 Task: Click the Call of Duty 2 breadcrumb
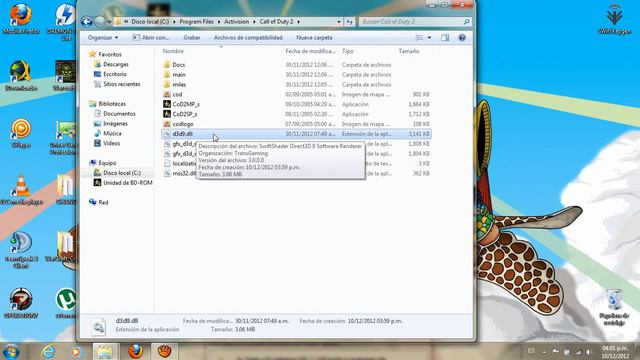276,22
